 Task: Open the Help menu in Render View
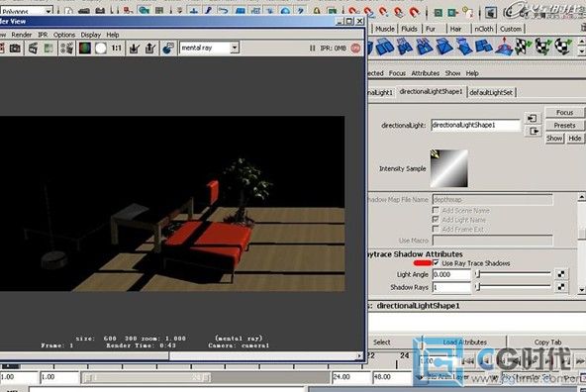tap(113, 35)
